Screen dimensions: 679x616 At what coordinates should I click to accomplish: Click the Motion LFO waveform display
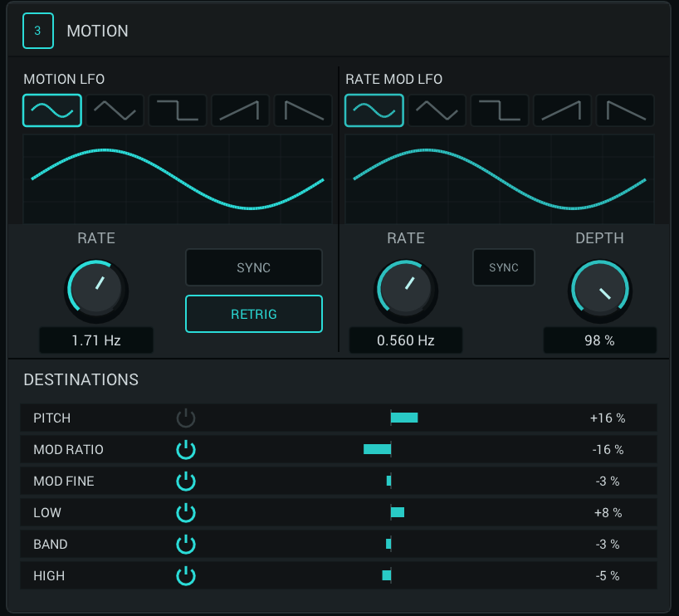point(178,179)
